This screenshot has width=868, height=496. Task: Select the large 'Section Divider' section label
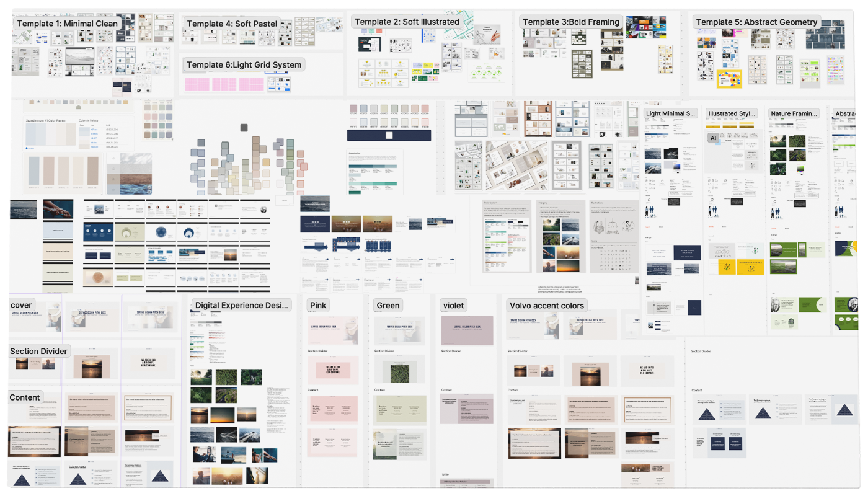coord(38,351)
